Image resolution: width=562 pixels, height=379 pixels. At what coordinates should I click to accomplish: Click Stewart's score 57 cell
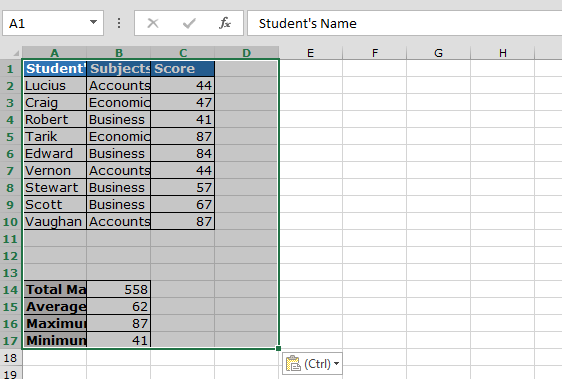coord(183,188)
